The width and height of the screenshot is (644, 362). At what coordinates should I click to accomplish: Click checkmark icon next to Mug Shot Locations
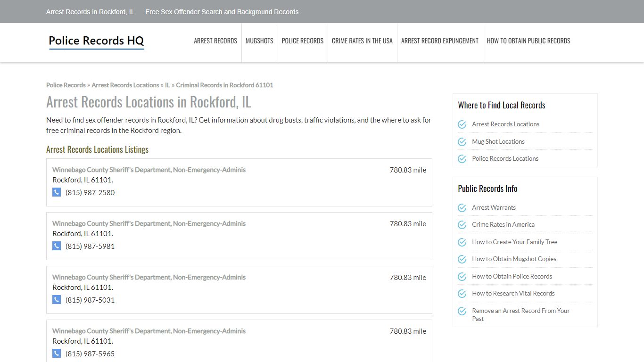462,141
